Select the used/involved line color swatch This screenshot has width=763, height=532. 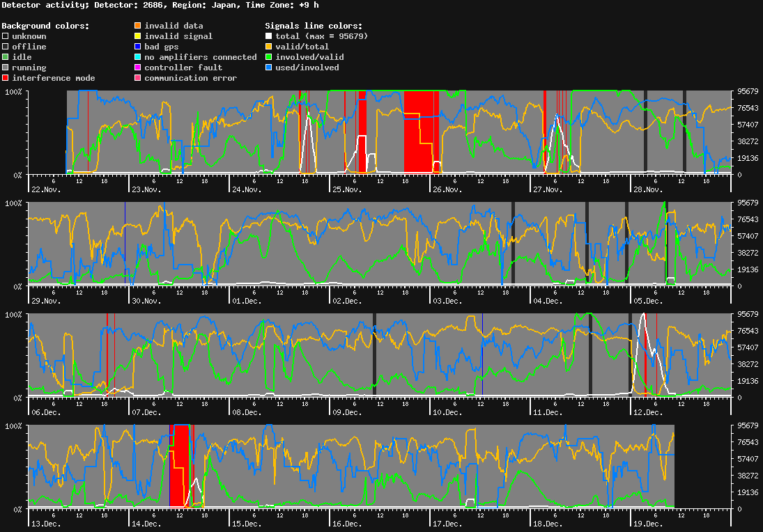click(x=268, y=68)
